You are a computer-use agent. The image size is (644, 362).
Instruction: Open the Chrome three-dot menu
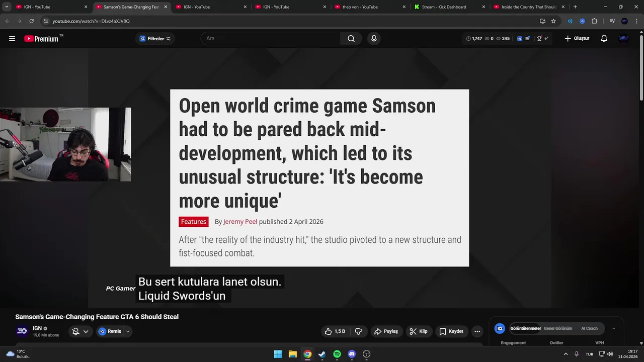[636, 21]
